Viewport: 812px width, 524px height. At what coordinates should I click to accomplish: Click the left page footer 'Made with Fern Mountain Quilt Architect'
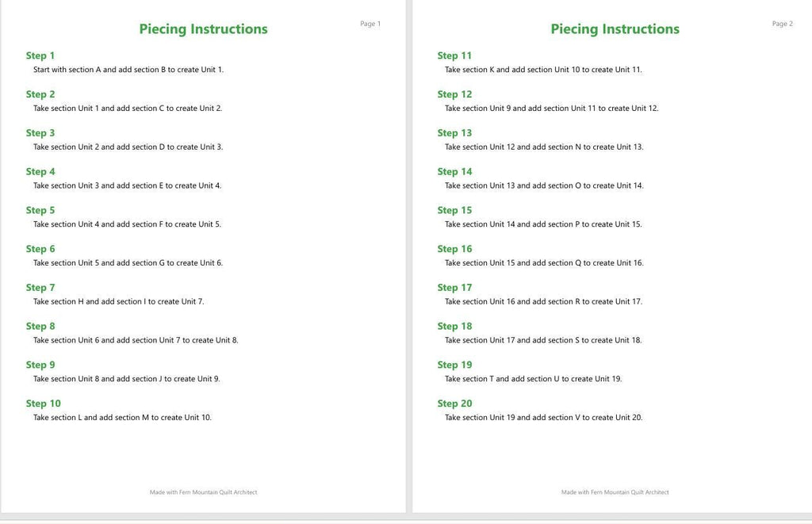pos(204,492)
